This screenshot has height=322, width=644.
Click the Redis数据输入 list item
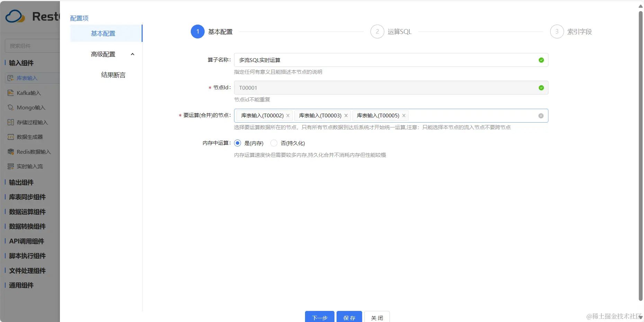tap(33, 152)
